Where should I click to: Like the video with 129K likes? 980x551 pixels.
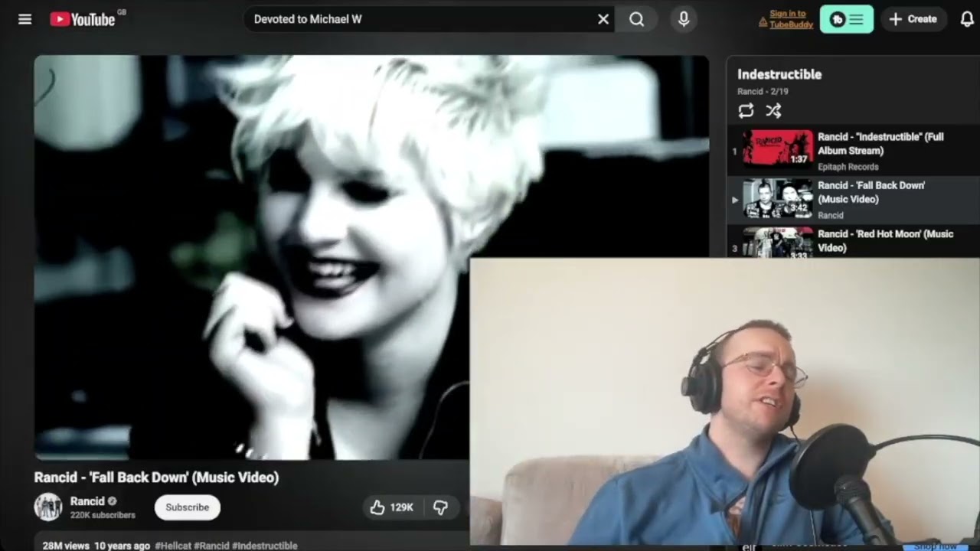pyautogui.click(x=391, y=507)
